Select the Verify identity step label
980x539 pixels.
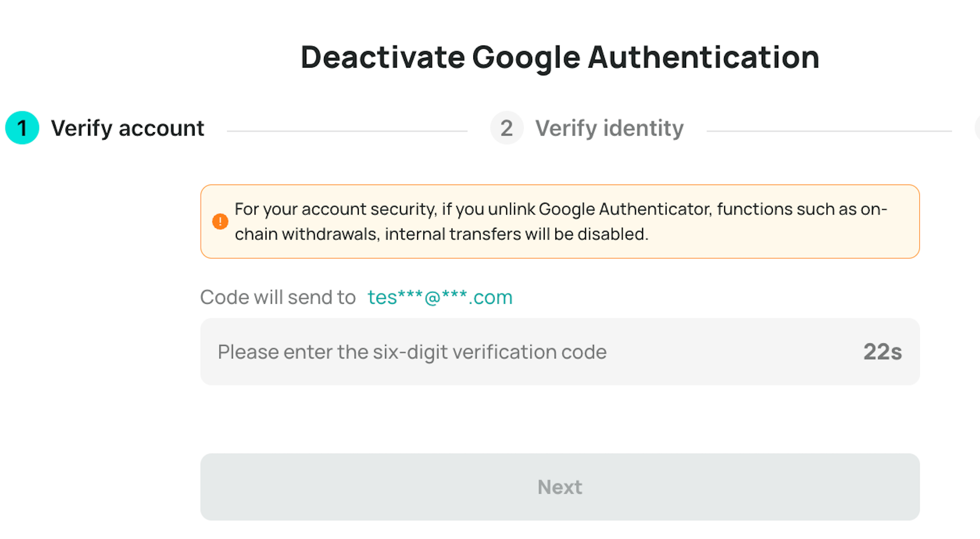(x=610, y=128)
